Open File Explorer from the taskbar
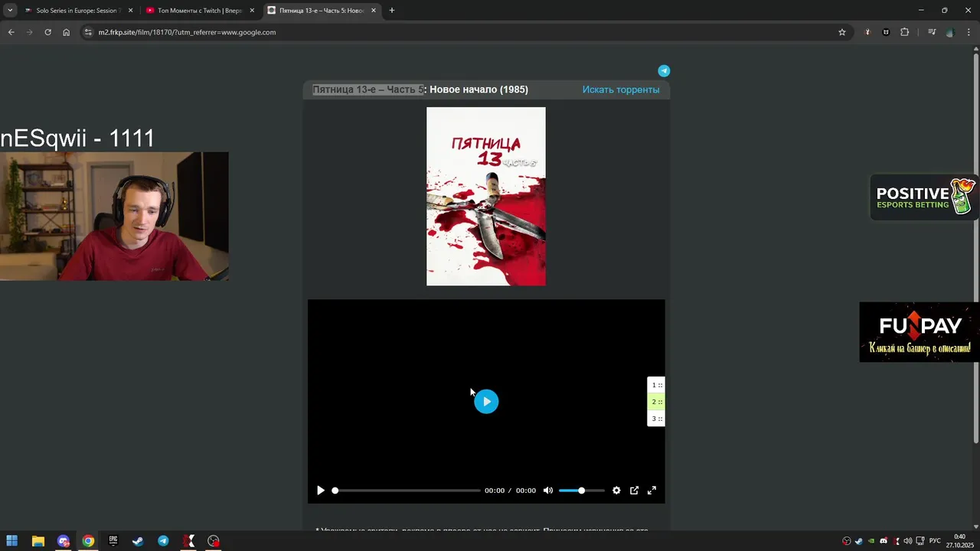 pos(38,541)
